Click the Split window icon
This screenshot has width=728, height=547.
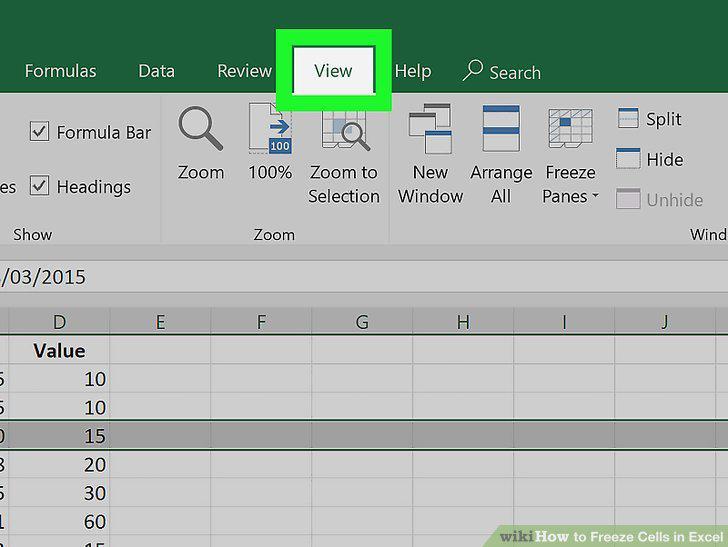(628, 118)
